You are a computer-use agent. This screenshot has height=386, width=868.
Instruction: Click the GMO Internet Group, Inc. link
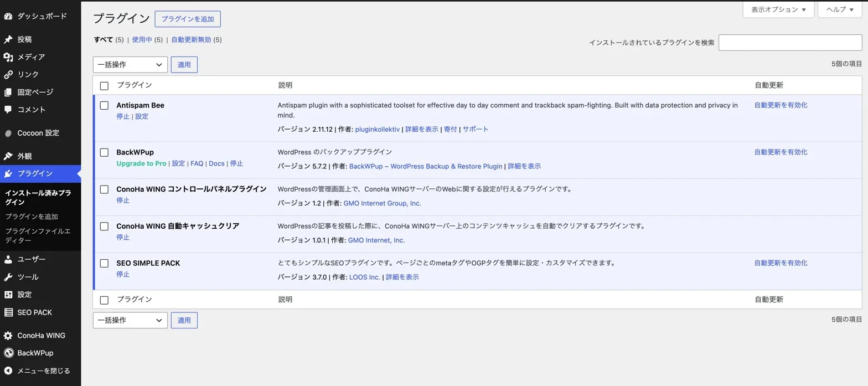382,203
